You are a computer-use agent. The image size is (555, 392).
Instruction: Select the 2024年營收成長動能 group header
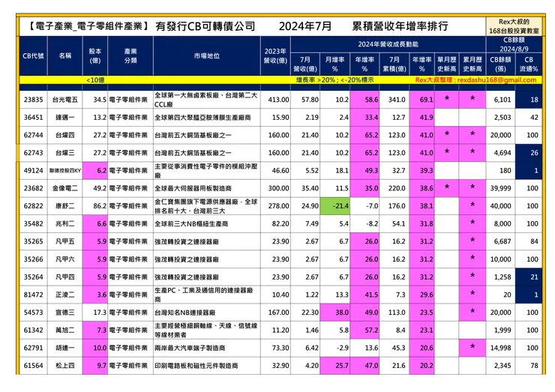tap(388, 44)
